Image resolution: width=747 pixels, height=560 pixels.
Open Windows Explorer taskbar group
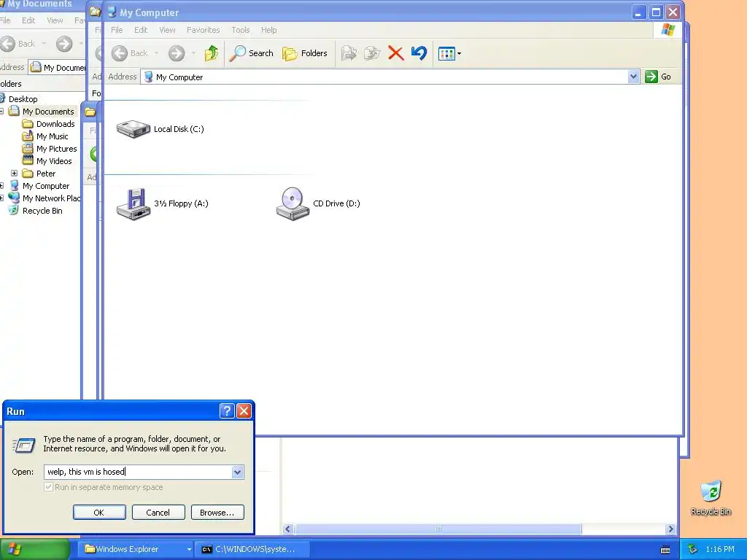136,549
